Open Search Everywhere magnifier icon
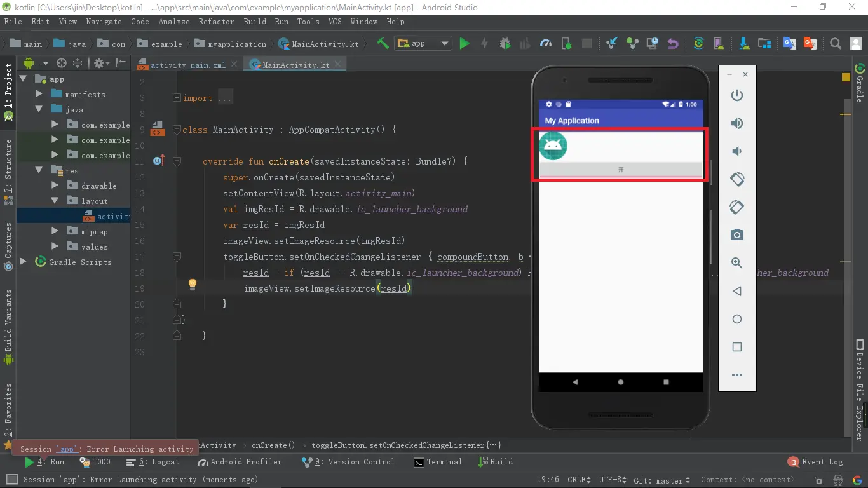Image resolution: width=868 pixels, height=488 pixels. click(x=836, y=43)
